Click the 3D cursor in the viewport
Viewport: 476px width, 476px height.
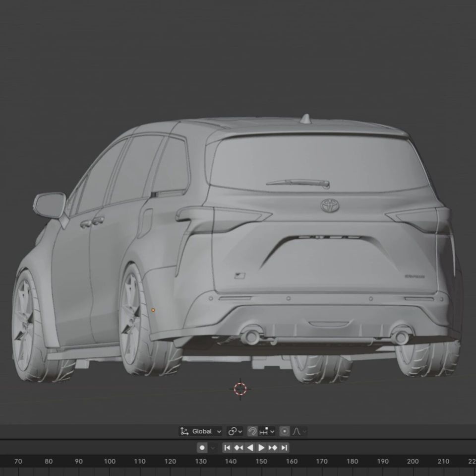pyautogui.click(x=240, y=389)
